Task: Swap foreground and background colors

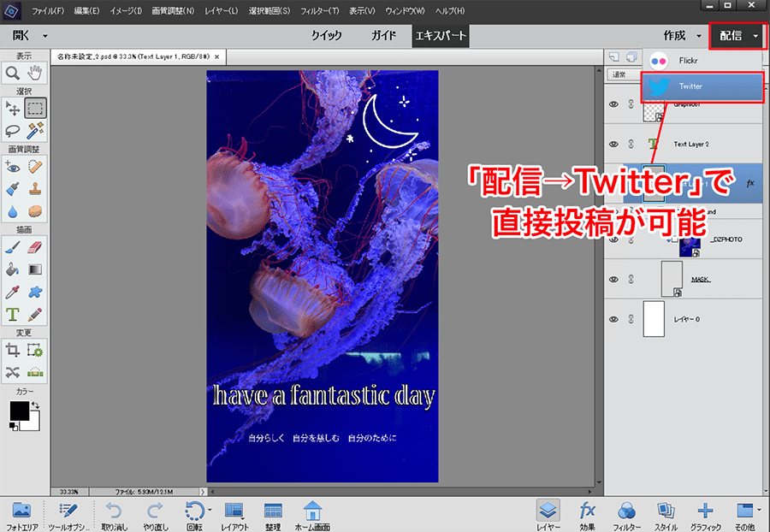Action: pos(35,405)
